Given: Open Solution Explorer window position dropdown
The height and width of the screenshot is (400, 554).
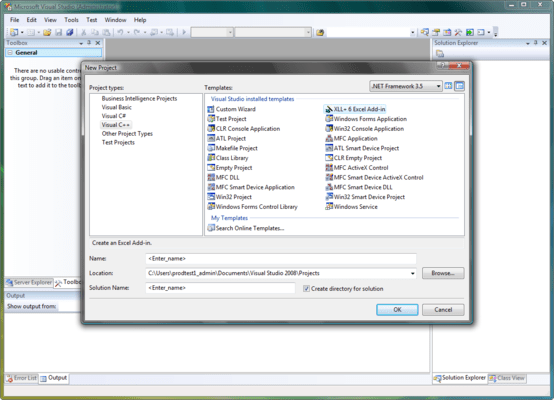Looking at the screenshot, I should pos(528,43).
